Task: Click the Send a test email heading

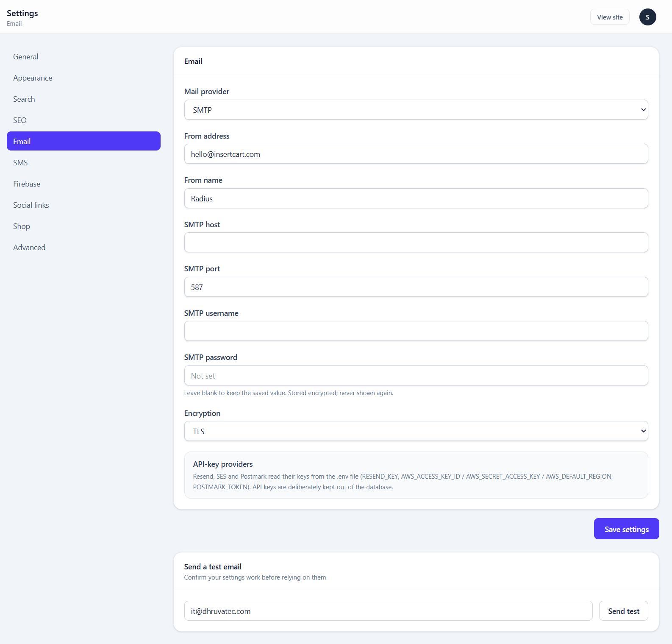Action: point(213,567)
